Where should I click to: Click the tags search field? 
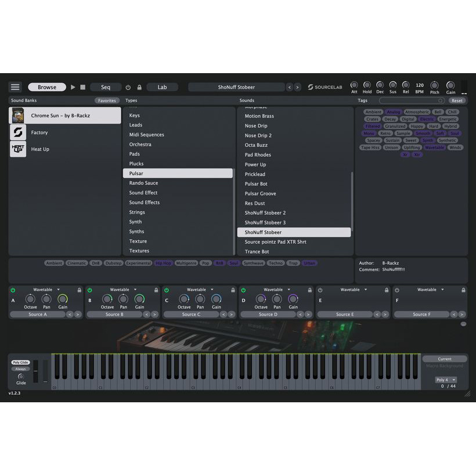pyautogui.click(x=412, y=100)
